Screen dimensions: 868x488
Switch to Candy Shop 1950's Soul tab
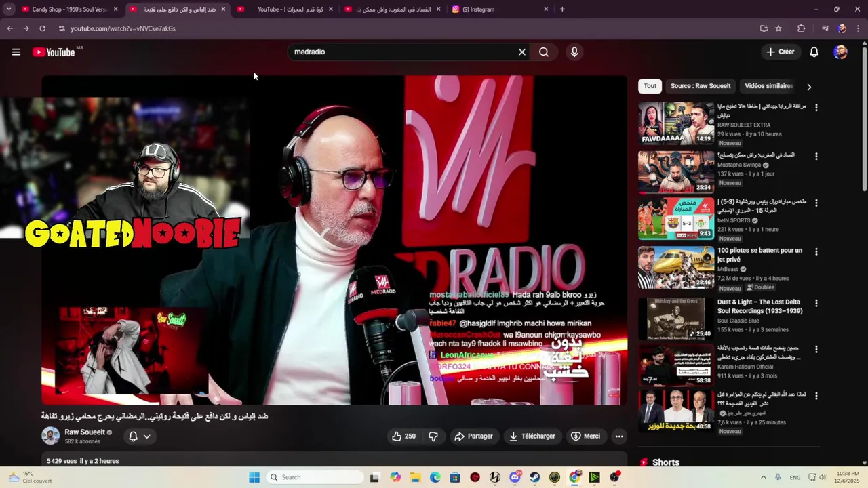tap(69, 9)
